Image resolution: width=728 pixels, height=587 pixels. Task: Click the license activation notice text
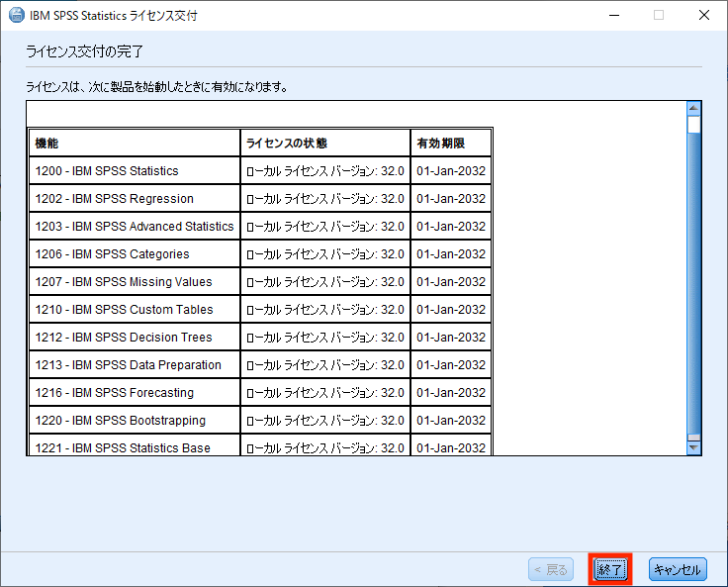pos(157,87)
